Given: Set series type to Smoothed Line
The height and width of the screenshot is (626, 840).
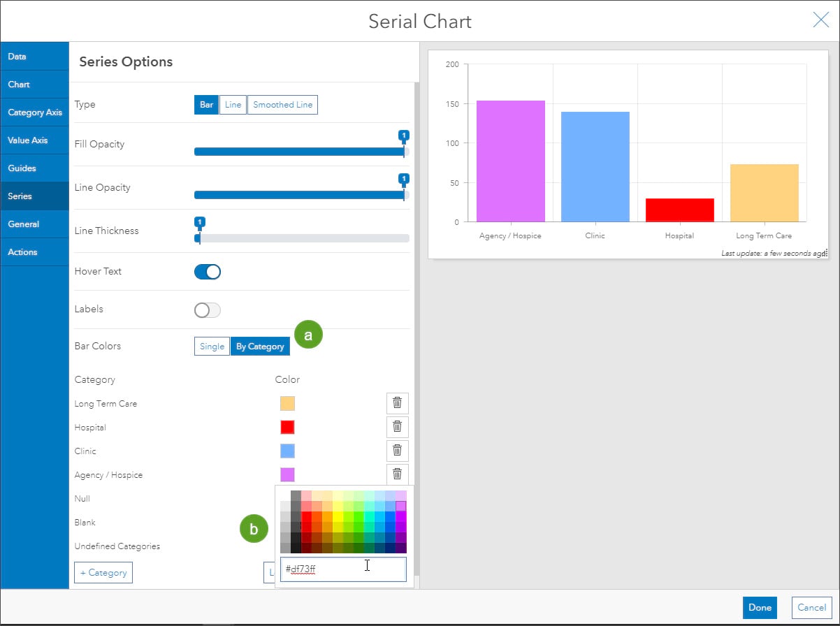Looking at the screenshot, I should [x=282, y=105].
